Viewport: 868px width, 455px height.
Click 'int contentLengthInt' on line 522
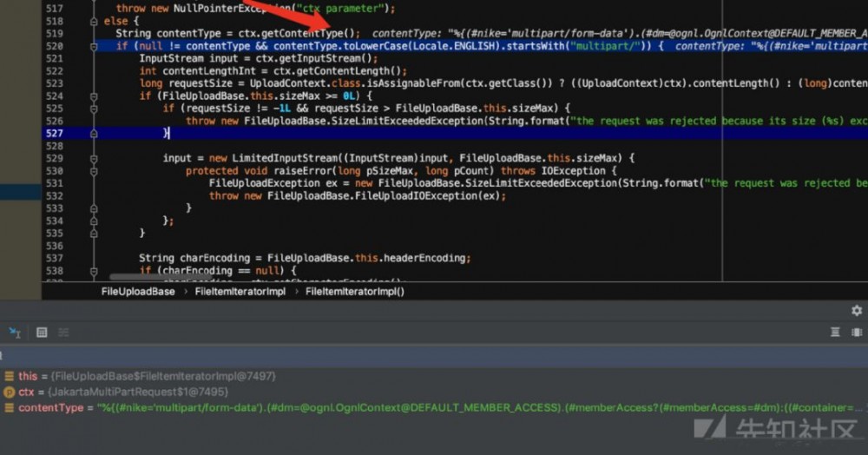[x=198, y=71]
